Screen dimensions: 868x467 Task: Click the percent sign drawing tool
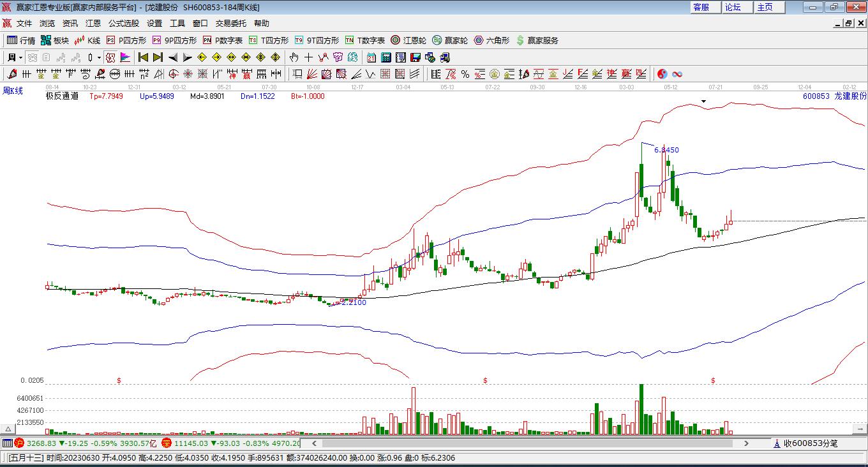click(465, 74)
